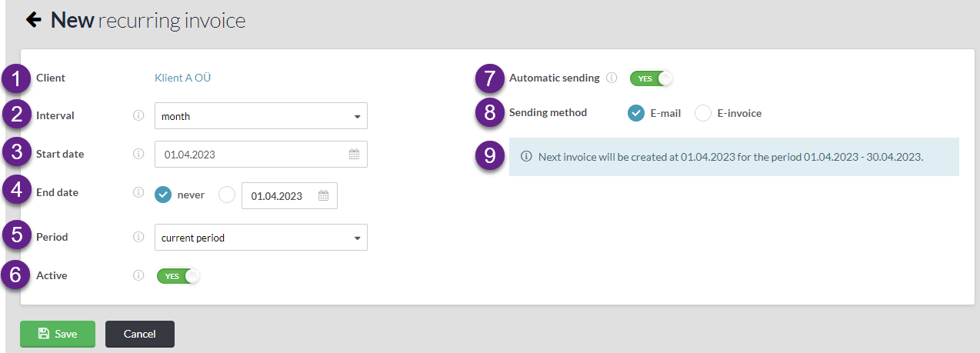Show info tooltip for Interval
Screen dimensions: 980x353
138,116
